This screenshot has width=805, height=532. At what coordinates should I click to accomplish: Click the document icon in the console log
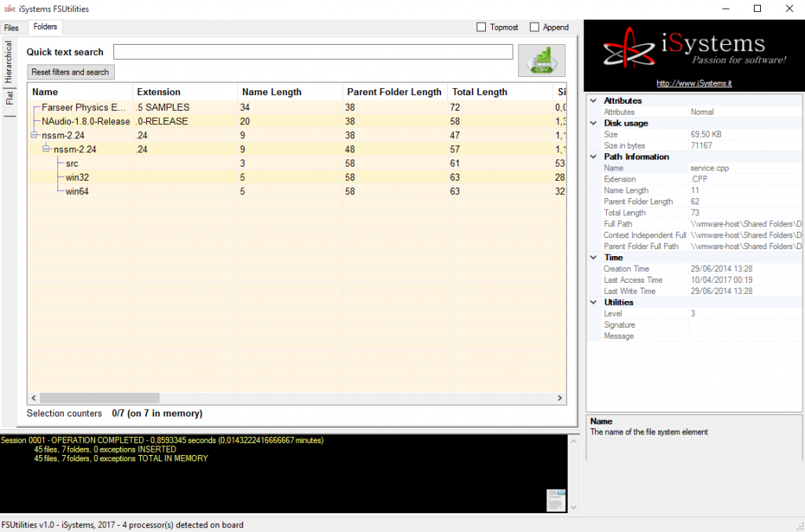[x=556, y=501]
